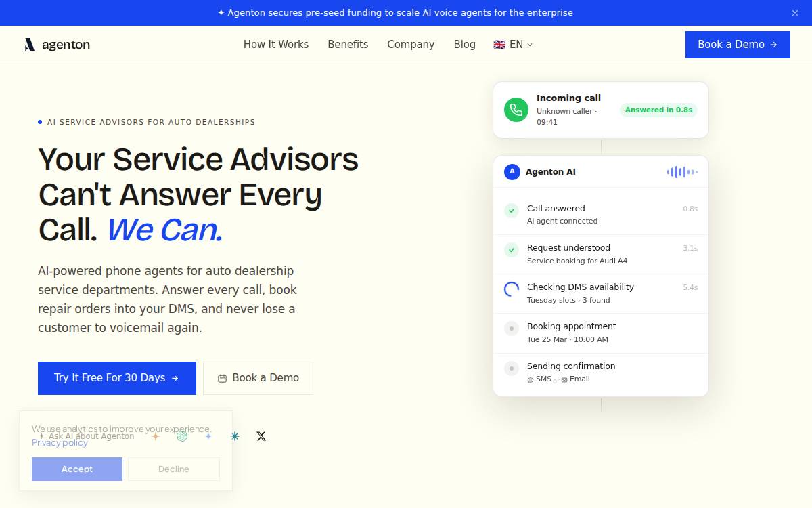Image resolution: width=812 pixels, height=508 pixels.
Task: Click the UK flag icon
Action: point(499,45)
